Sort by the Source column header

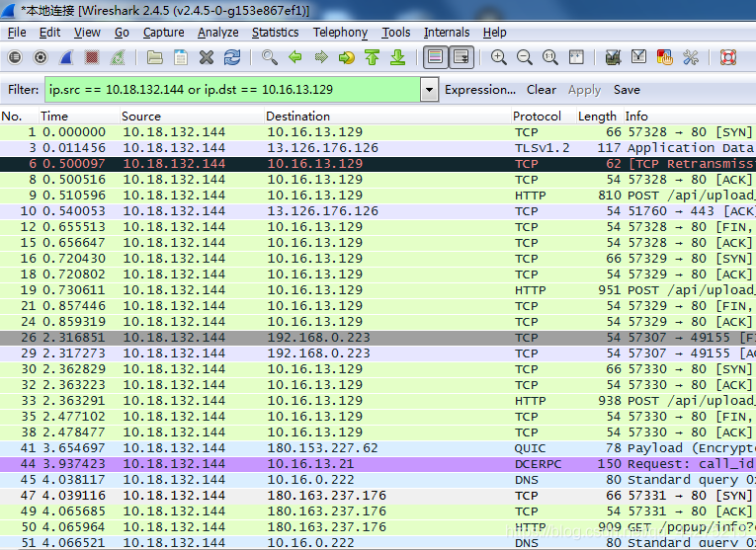coord(193,117)
